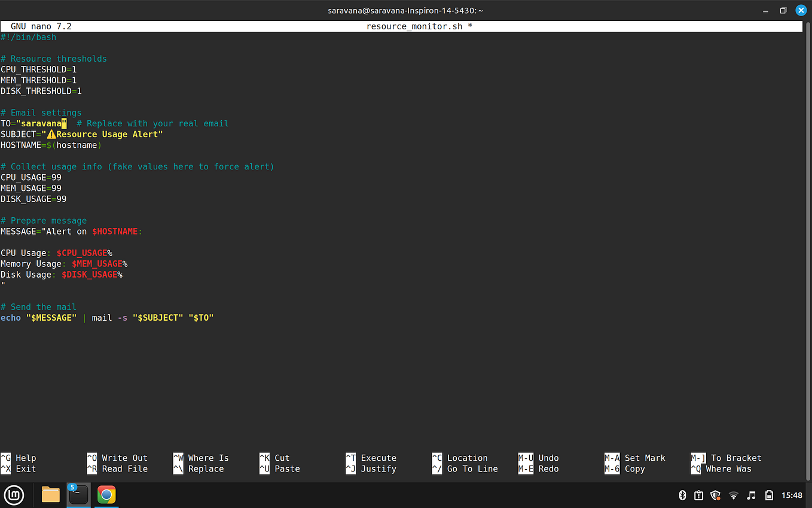Viewport: 812px width, 508px height.
Task: Open the file manager from the taskbar
Action: [x=50, y=495]
